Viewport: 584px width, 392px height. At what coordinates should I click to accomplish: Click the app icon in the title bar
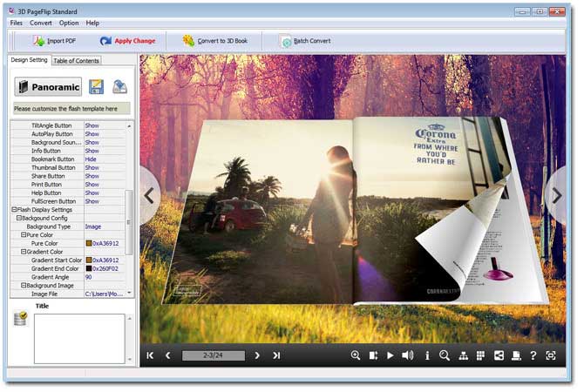click(11, 11)
